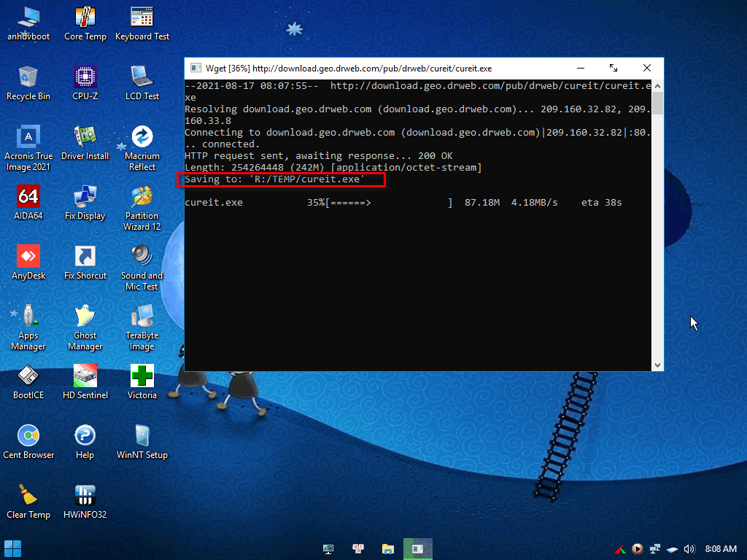Select the Fix Shortcut icon
This screenshot has width=747, height=560.
pos(85,262)
